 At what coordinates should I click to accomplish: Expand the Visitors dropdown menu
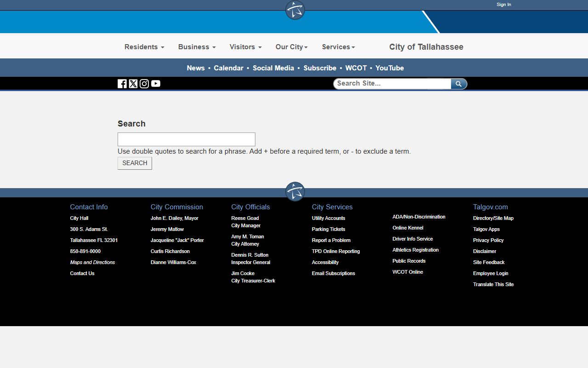coord(245,47)
